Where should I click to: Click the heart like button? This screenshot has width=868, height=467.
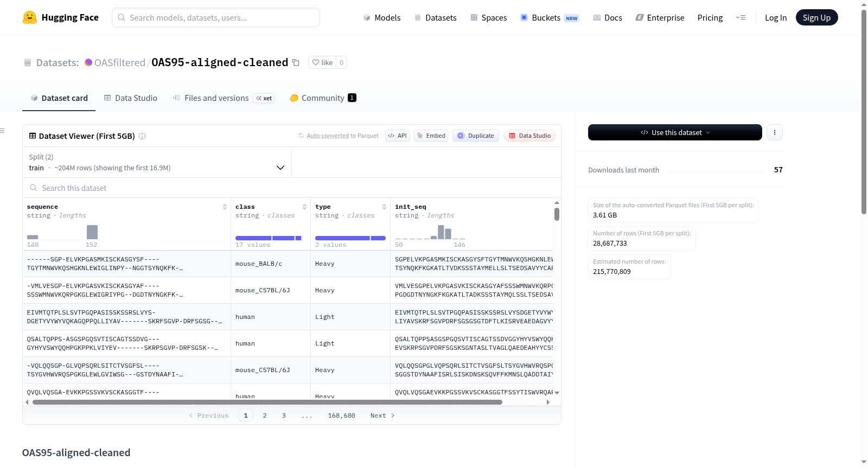point(322,62)
